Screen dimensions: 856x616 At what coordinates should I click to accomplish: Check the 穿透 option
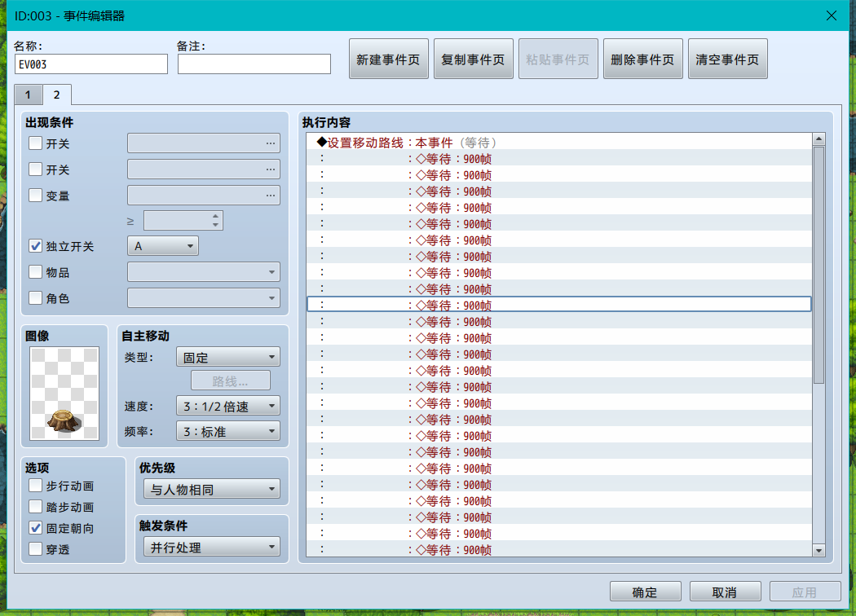click(x=36, y=549)
